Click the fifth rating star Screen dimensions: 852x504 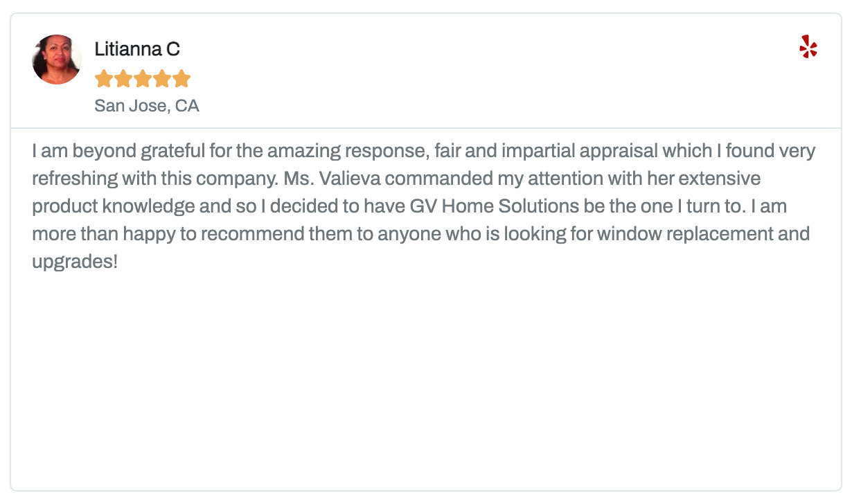(x=181, y=79)
